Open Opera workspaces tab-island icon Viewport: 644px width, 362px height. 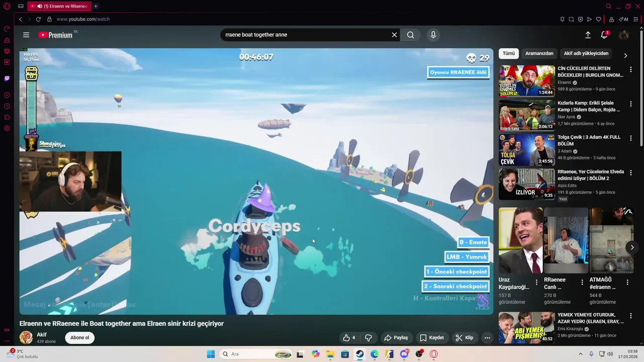coord(21,6)
